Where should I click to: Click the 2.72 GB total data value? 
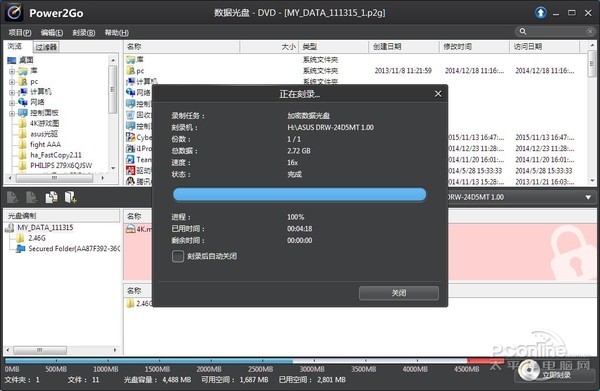click(x=299, y=151)
